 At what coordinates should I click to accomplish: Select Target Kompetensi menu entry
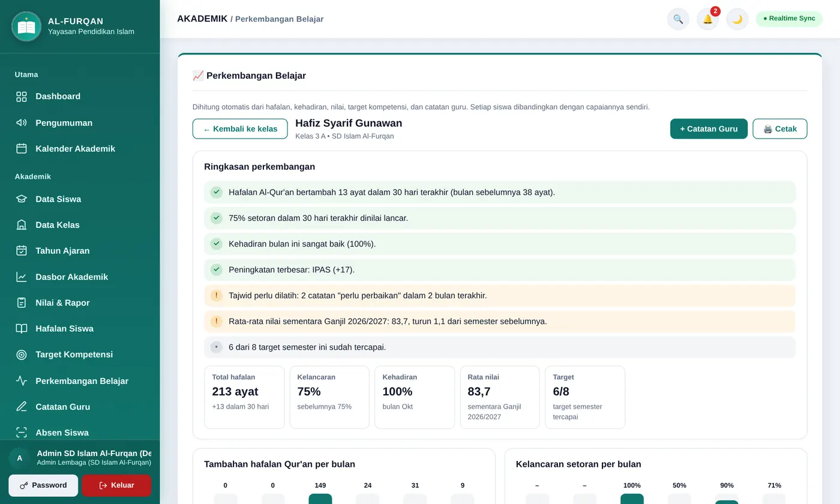(x=80, y=354)
